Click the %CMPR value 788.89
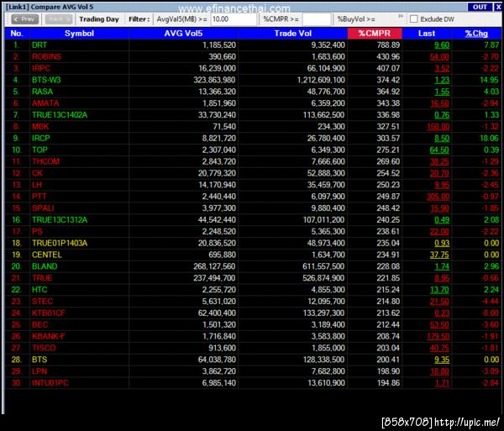 click(388, 45)
